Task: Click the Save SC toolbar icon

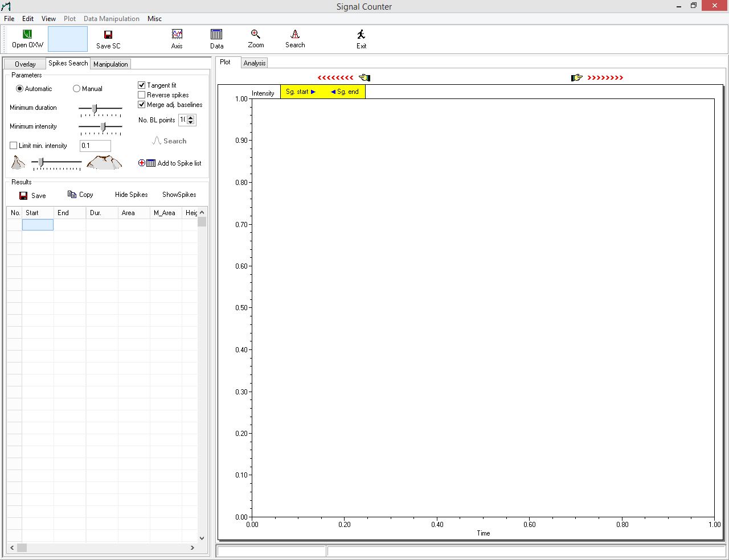Action: click(x=108, y=35)
